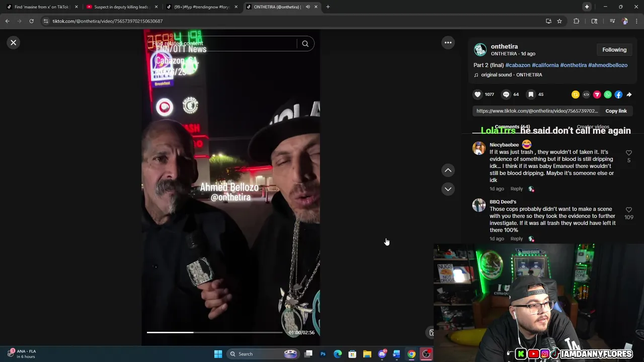The image size is (644, 362).
Task: Send to friends via red arrow icon
Action: pos(597,95)
